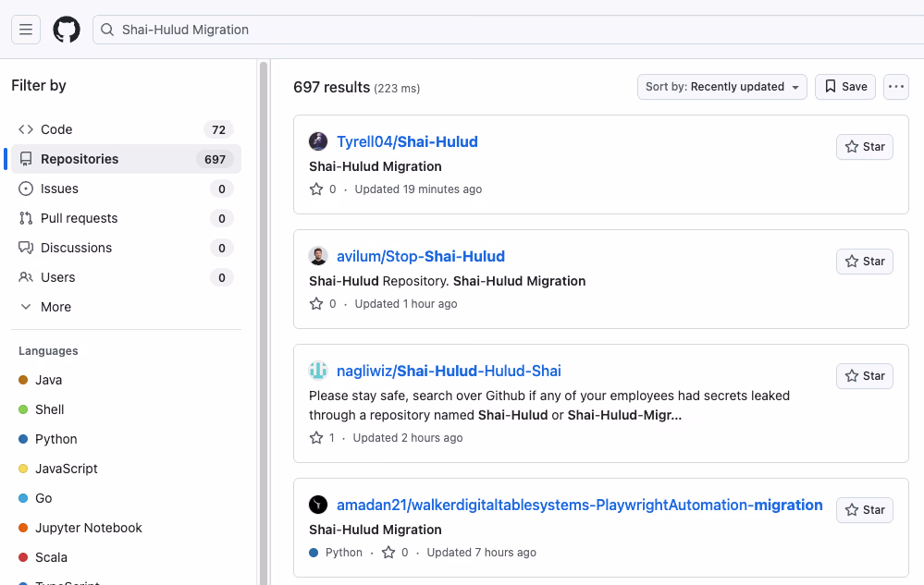Expand the More filter options
The height and width of the screenshot is (585, 924).
(55, 307)
